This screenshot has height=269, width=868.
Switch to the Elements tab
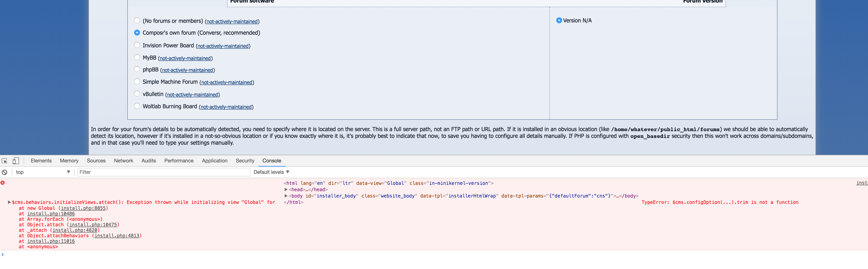(x=41, y=161)
